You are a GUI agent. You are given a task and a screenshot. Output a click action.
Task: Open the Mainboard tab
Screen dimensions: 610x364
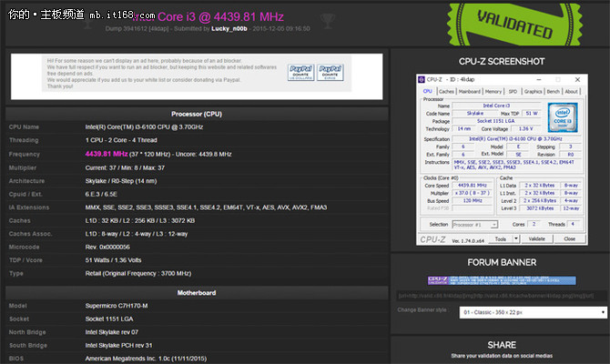point(470,91)
